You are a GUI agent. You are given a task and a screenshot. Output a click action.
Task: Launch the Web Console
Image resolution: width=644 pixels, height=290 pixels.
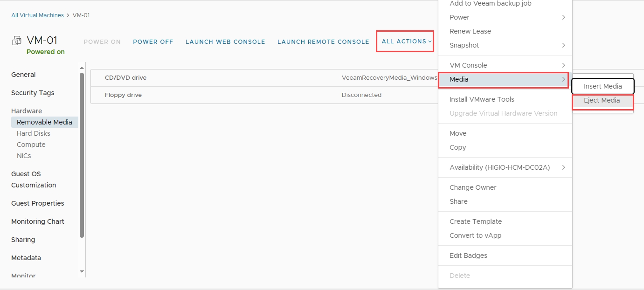[225, 42]
